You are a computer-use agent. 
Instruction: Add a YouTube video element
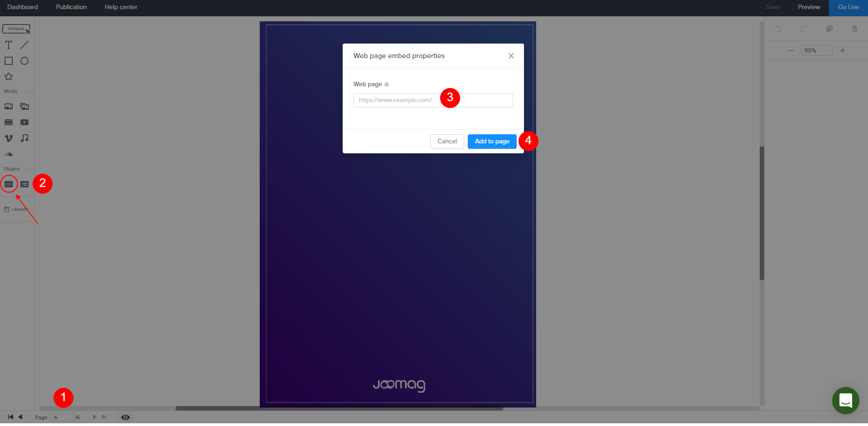(x=24, y=122)
